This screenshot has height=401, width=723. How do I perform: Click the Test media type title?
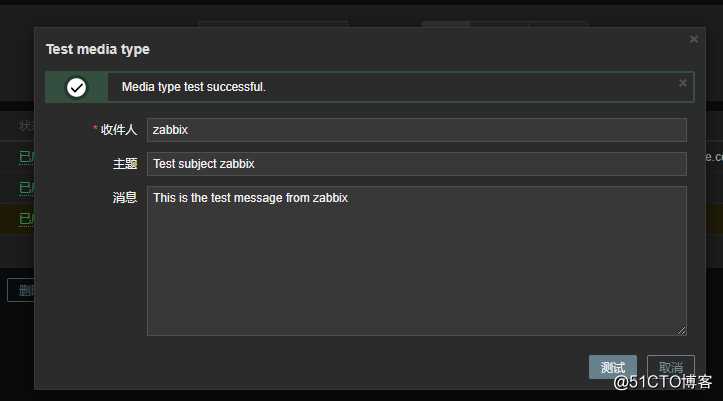98,49
